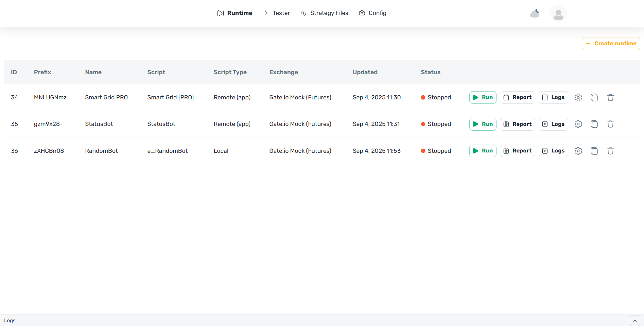Delete the RandomBot runtime with trash icon
644x326 pixels.
pyautogui.click(x=610, y=151)
